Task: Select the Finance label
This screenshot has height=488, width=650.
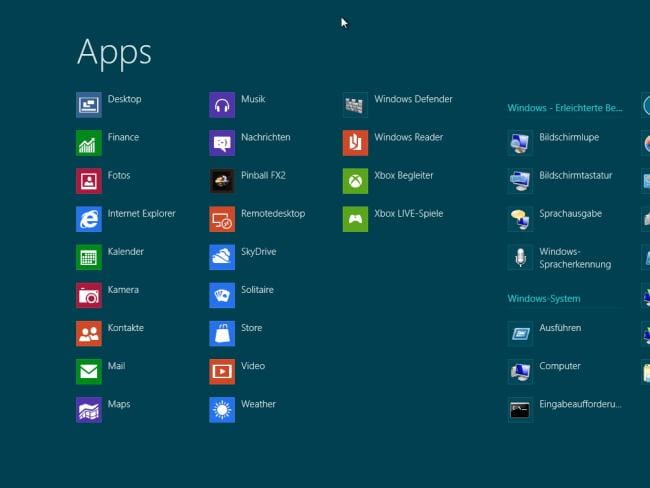Action: [123, 137]
